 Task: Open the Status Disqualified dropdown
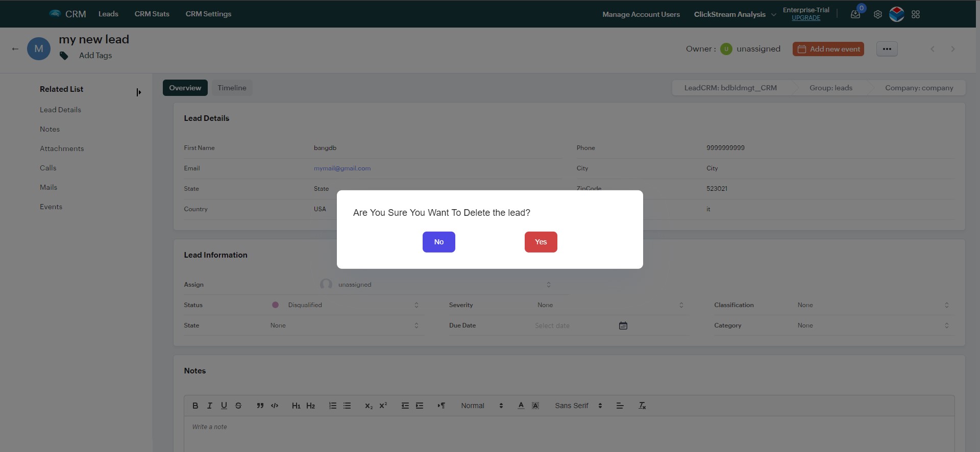(346, 305)
